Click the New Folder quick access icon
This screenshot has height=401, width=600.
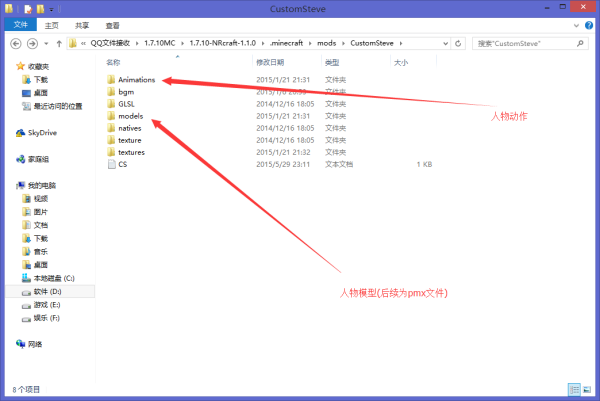(40, 9)
